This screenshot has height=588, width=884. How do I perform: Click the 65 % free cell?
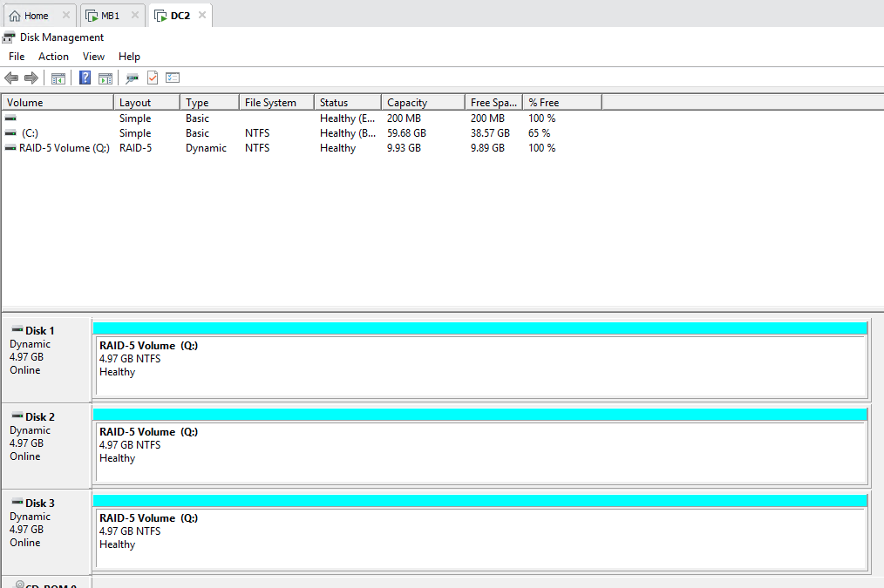[539, 133]
